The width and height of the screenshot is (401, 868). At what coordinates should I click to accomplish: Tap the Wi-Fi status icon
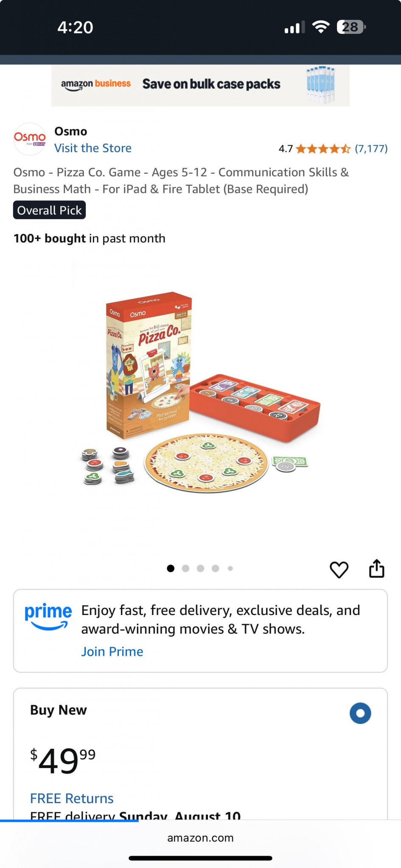(x=321, y=27)
